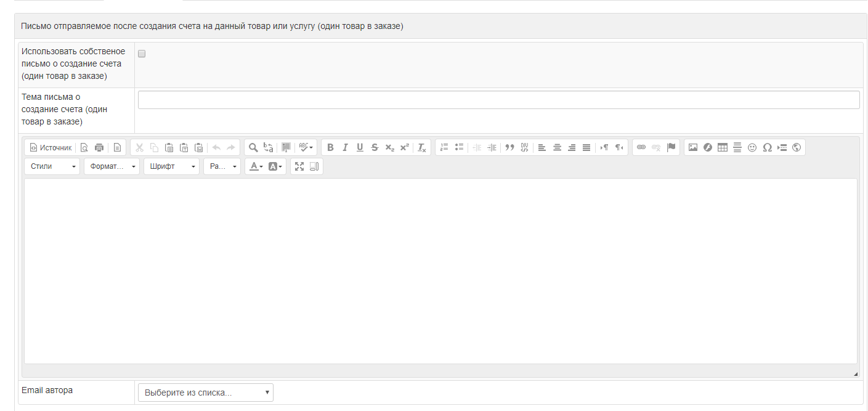Open the Стили dropdown
The image size is (868, 411).
click(x=52, y=166)
